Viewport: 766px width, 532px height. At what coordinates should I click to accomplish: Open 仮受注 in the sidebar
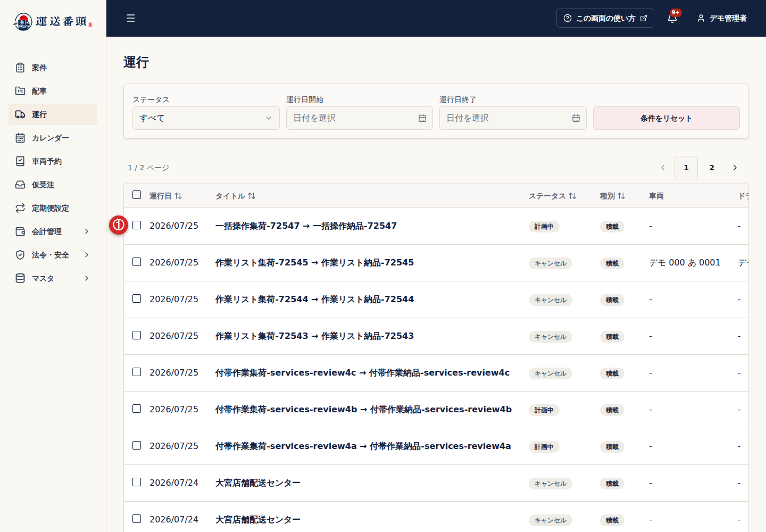click(53, 185)
